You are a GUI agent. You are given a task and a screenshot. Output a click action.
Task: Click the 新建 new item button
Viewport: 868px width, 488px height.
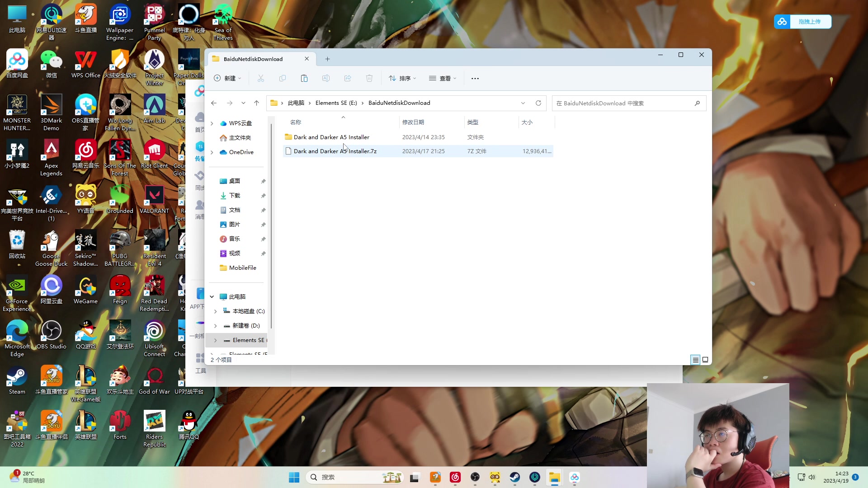[x=227, y=78]
